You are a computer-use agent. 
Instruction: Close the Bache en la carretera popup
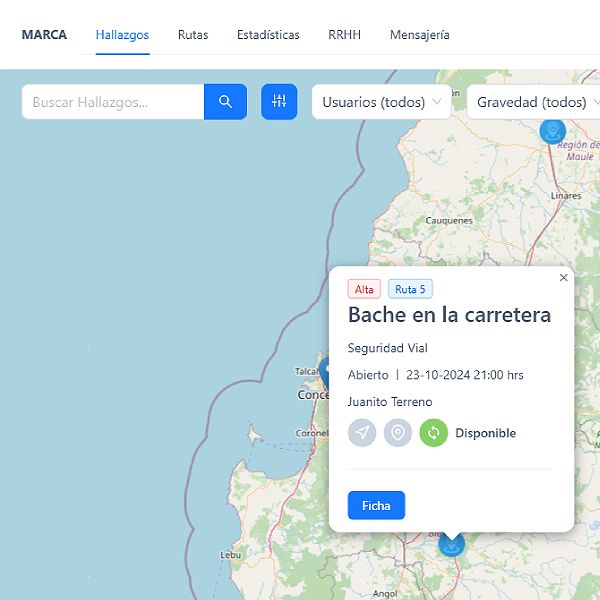pos(563,278)
